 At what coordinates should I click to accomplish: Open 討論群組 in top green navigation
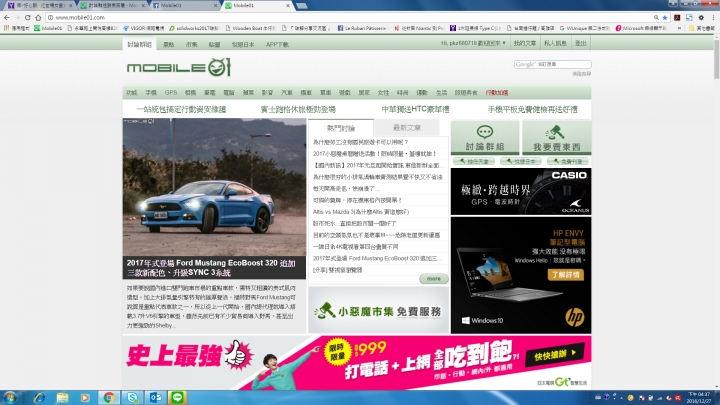pyautogui.click(x=140, y=44)
